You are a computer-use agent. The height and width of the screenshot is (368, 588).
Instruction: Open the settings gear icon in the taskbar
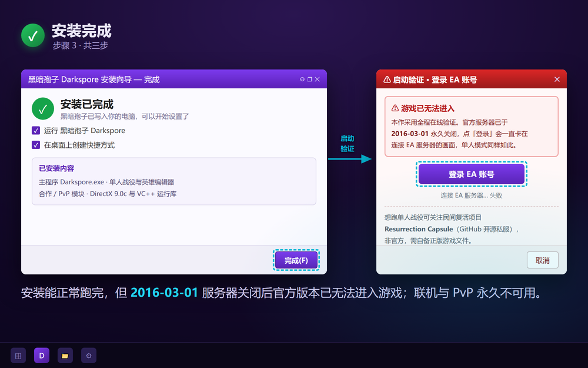click(x=89, y=356)
